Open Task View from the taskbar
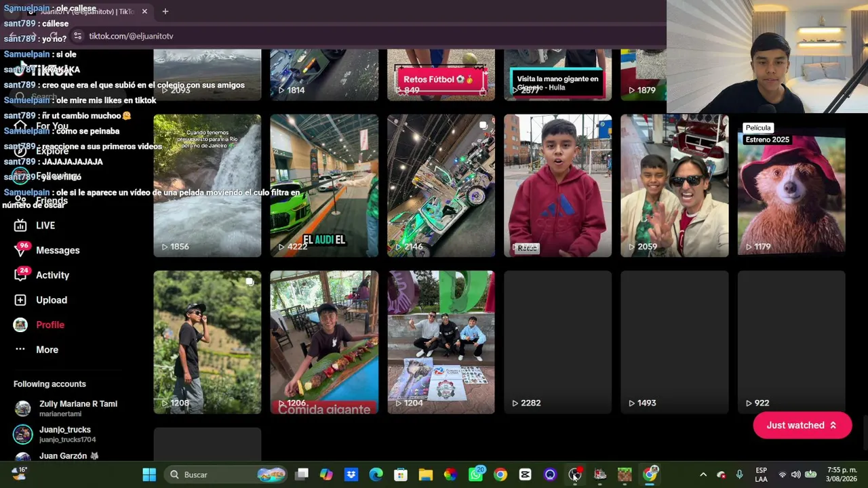Image resolution: width=868 pixels, height=488 pixels. click(x=302, y=474)
